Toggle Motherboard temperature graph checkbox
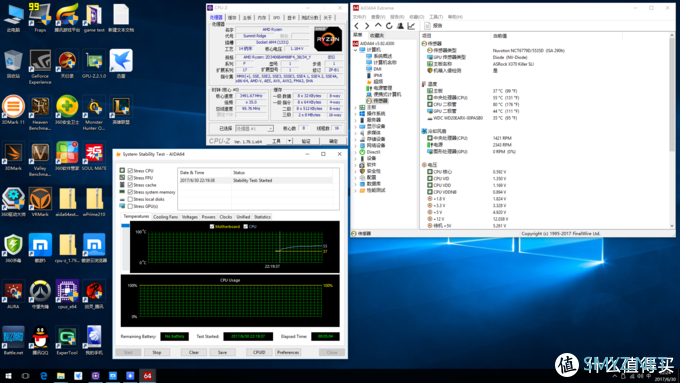Viewport: 680px width, 383px height. point(212,226)
